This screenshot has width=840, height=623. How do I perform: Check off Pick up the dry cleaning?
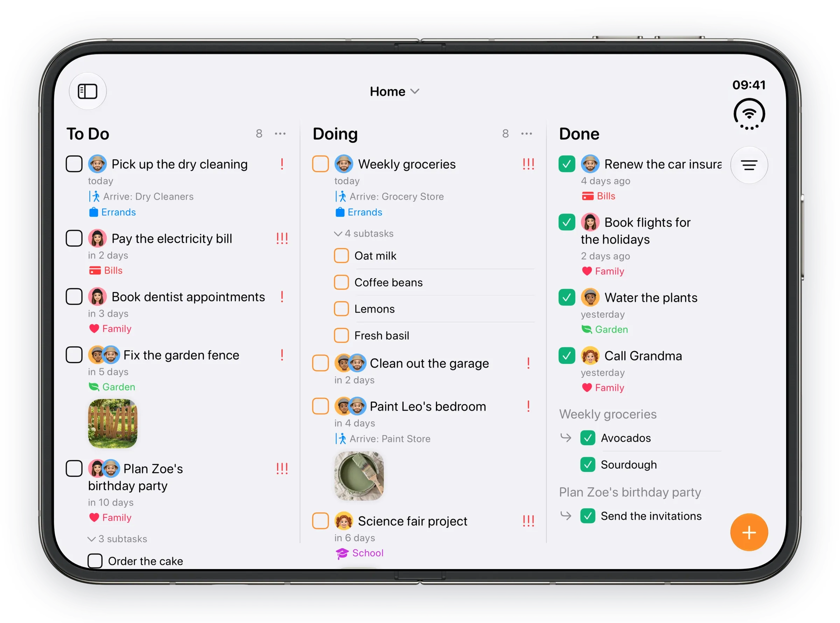pos(74,164)
